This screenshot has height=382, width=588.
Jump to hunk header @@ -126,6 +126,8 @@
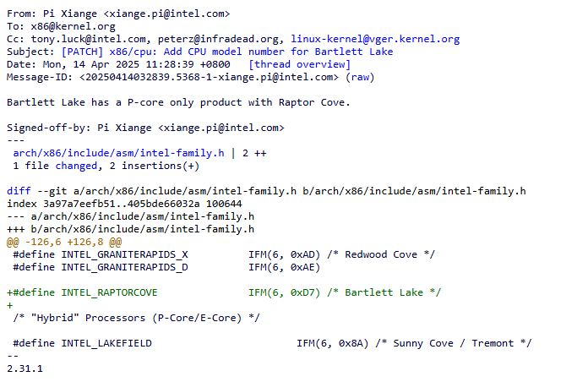63,242
